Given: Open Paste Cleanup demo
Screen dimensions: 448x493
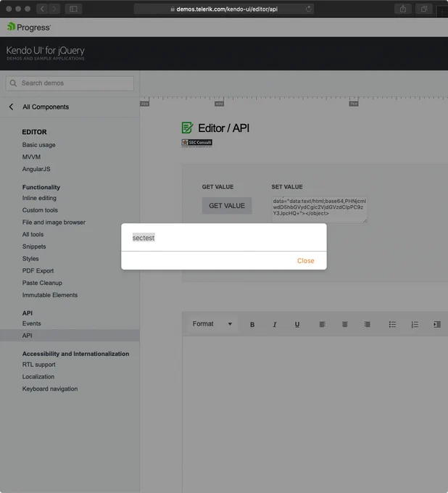Looking at the screenshot, I should 42,283.
